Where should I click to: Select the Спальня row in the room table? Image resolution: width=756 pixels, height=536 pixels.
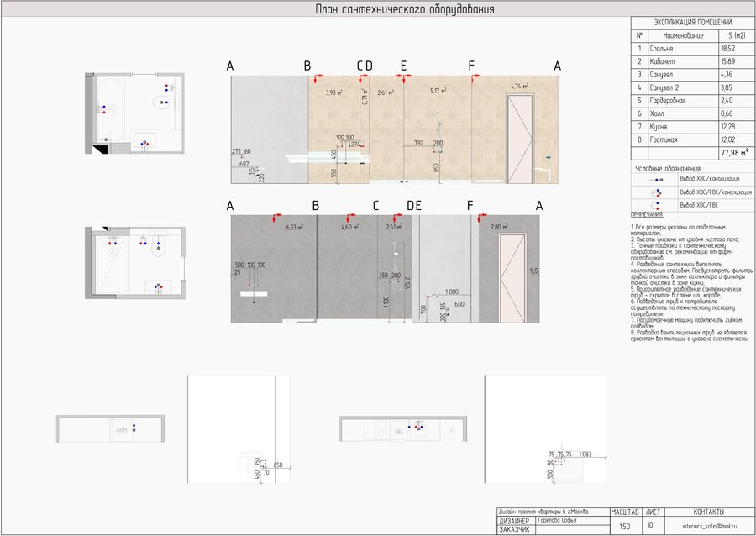(692, 48)
